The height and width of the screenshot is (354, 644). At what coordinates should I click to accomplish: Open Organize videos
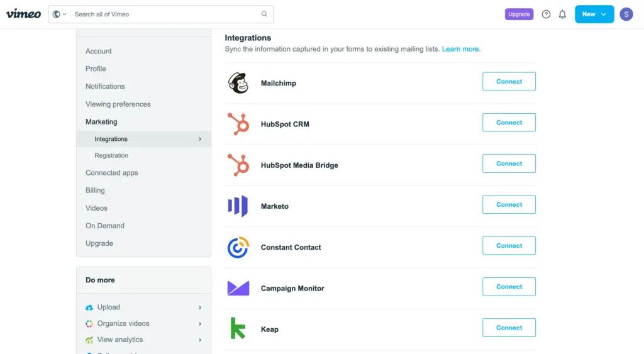(123, 323)
